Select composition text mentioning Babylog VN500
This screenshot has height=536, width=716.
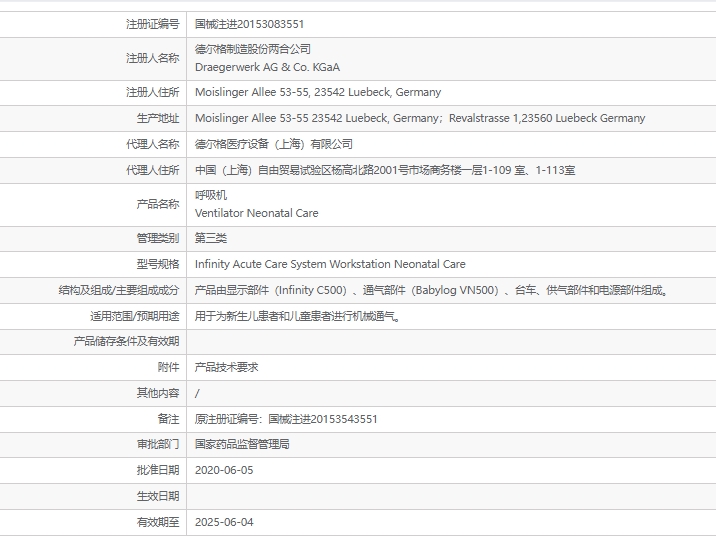(432, 290)
